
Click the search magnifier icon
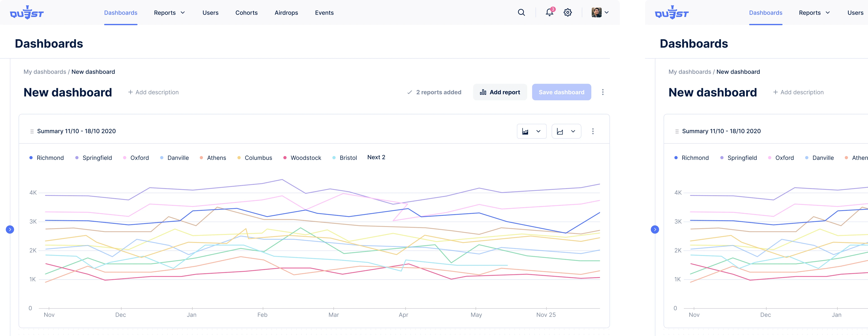point(521,12)
